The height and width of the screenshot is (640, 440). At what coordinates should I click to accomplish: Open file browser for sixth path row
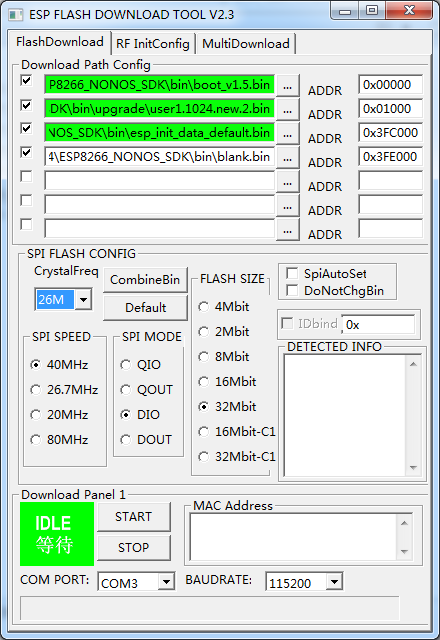point(288,206)
